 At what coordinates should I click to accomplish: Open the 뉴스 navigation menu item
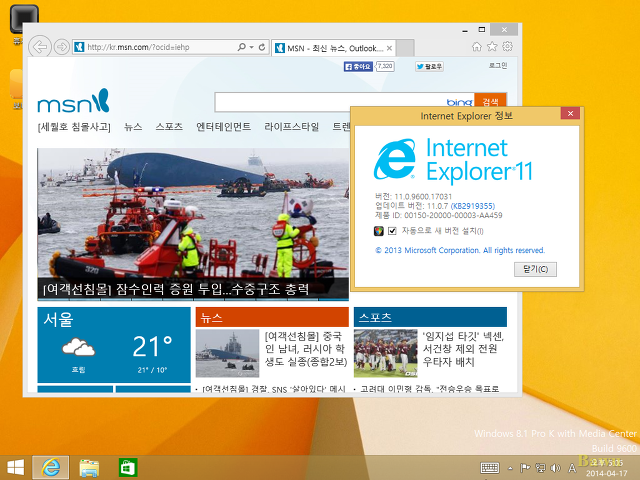click(133, 127)
